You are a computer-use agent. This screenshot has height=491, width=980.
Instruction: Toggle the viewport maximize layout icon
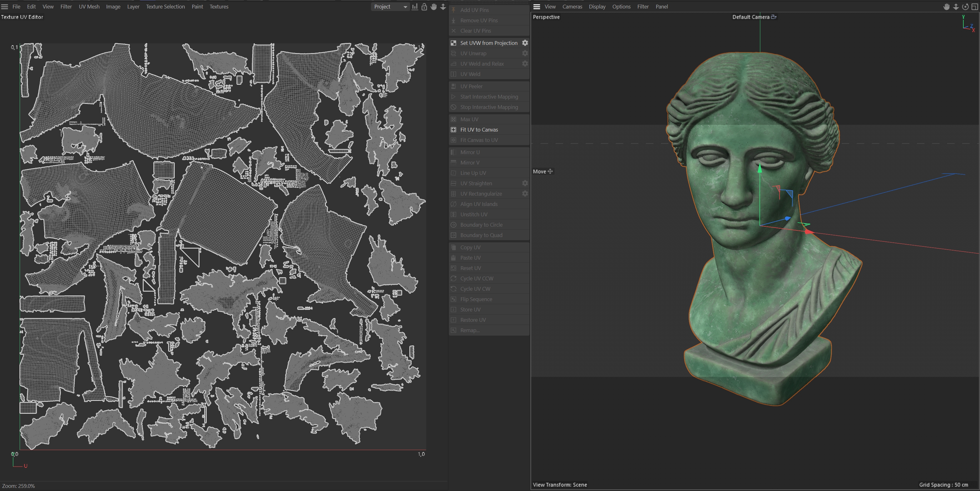tap(974, 7)
